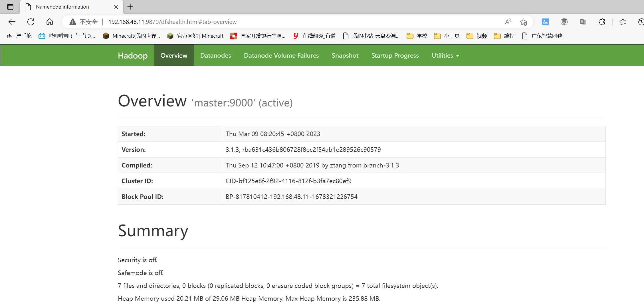Open the favorites list icon
Image resolution: width=644 pixels, height=307 pixels.
[x=623, y=22]
